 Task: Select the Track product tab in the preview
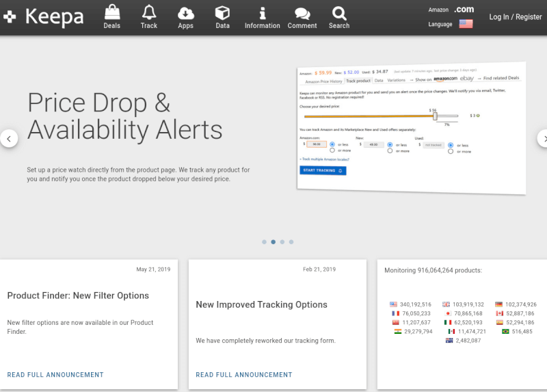[x=358, y=81]
